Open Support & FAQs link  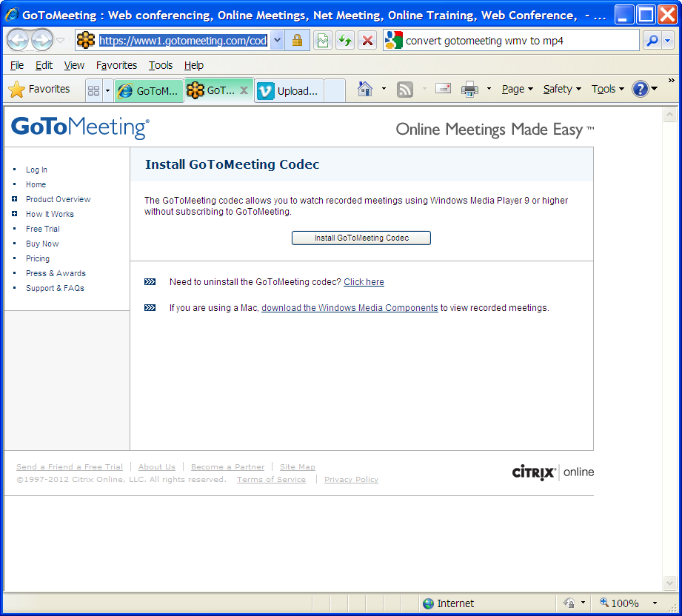pyautogui.click(x=55, y=288)
